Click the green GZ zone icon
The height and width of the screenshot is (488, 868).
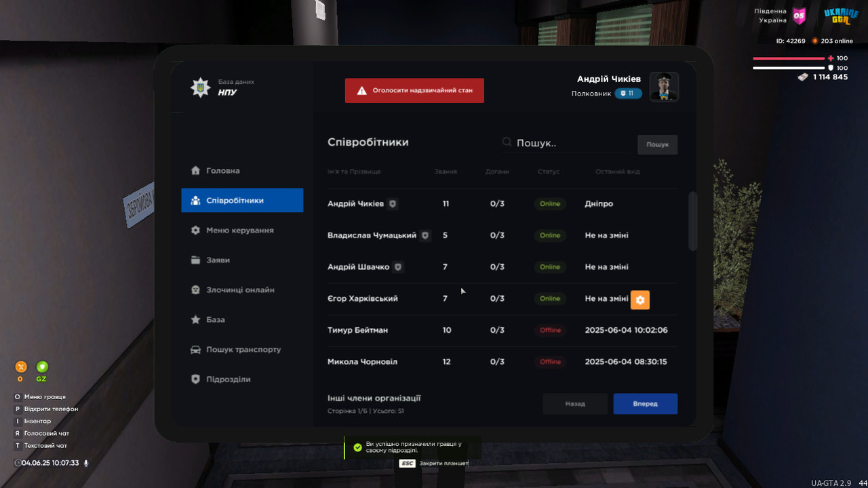click(42, 367)
